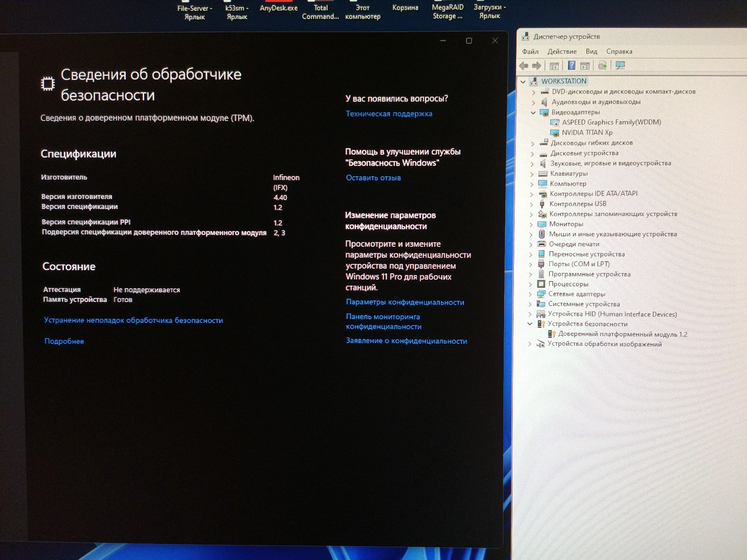
Task: Expand the Процессоры tree node
Action: (x=530, y=284)
